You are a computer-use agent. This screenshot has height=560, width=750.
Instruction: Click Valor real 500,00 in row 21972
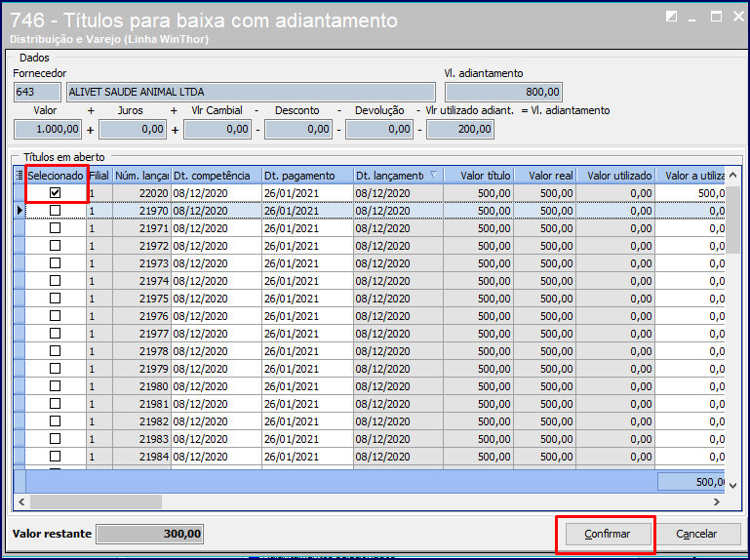[545, 246]
